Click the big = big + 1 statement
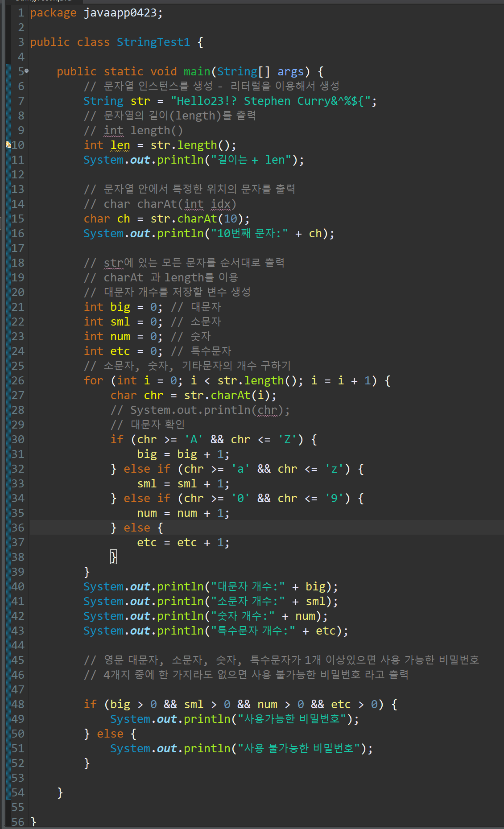The image size is (504, 829). (183, 454)
